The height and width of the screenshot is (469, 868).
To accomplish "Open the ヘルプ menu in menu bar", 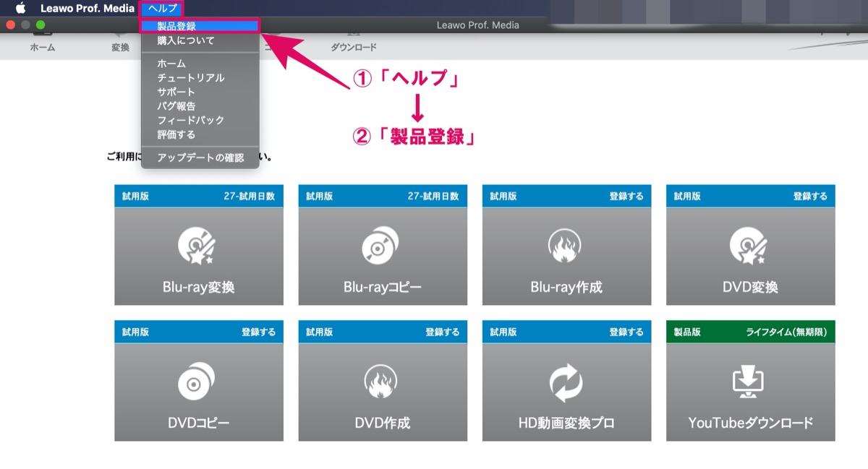I will pyautogui.click(x=163, y=9).
